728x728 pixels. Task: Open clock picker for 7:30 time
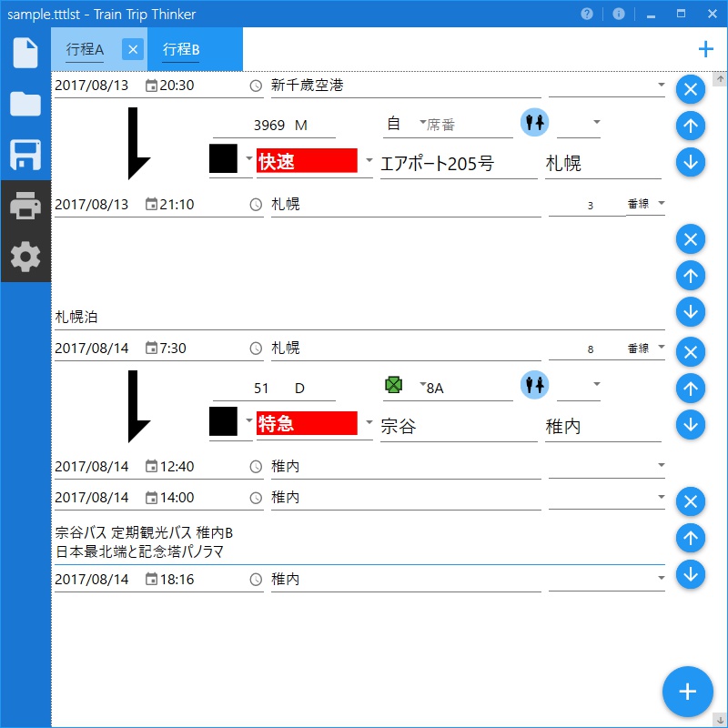[x=256, y=349]
